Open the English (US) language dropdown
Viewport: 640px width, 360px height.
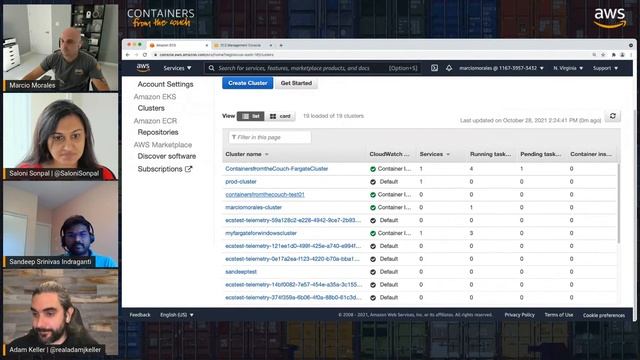click(177, 315)
